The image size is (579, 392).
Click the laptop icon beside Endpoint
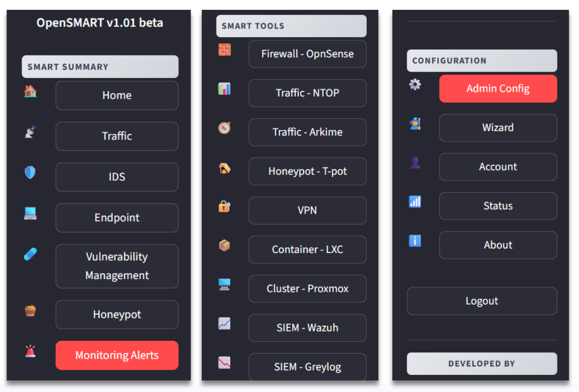[30, 213]
